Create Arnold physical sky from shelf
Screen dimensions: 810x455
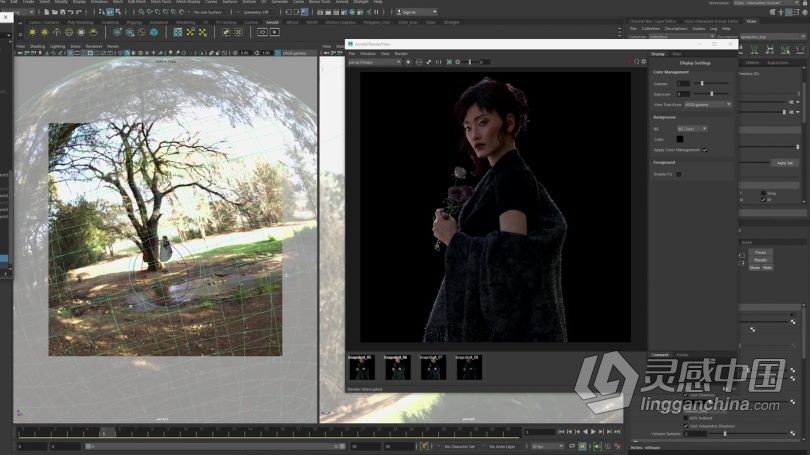coord(93,32)
